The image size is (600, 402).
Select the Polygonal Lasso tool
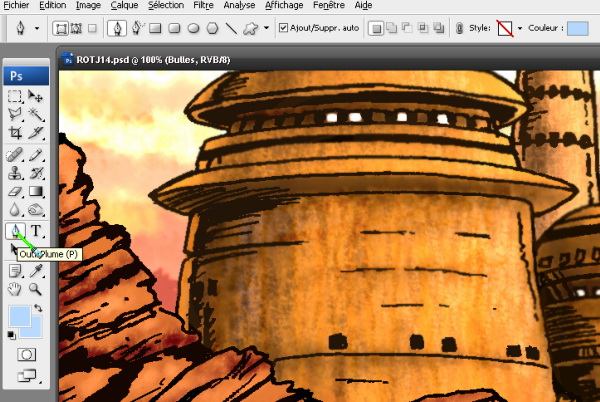[x=15, y=114]
